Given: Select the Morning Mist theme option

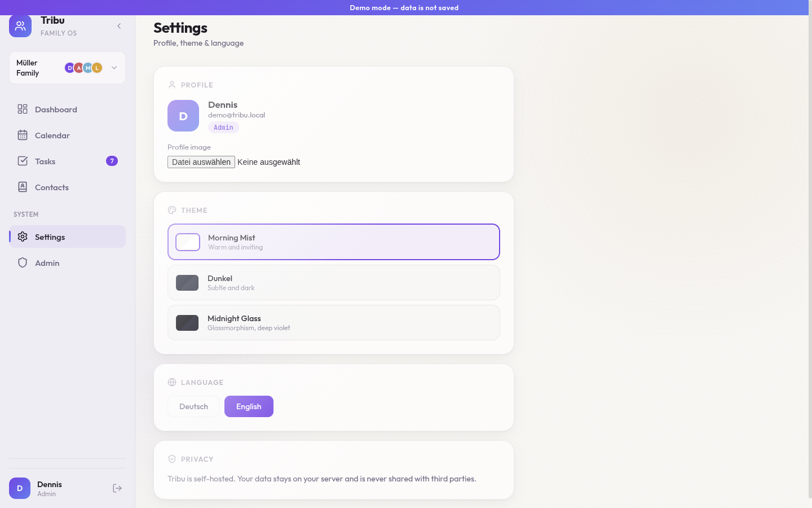Looking at the screenshot, I should 334,242.
